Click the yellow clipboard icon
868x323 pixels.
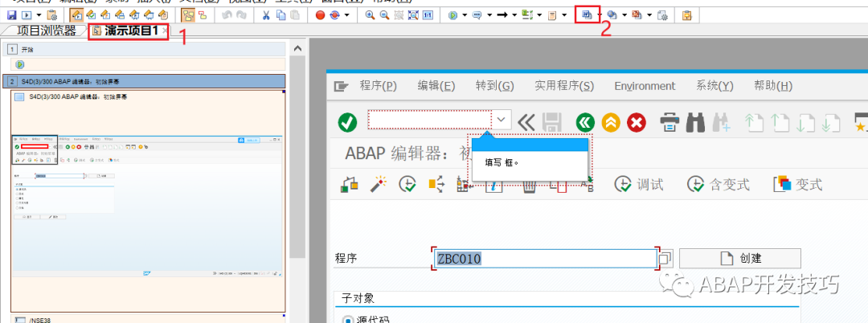(686, 15)
